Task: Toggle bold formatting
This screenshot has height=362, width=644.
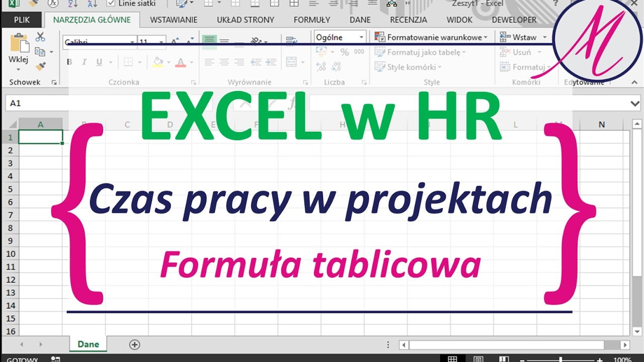Action: 69,62
